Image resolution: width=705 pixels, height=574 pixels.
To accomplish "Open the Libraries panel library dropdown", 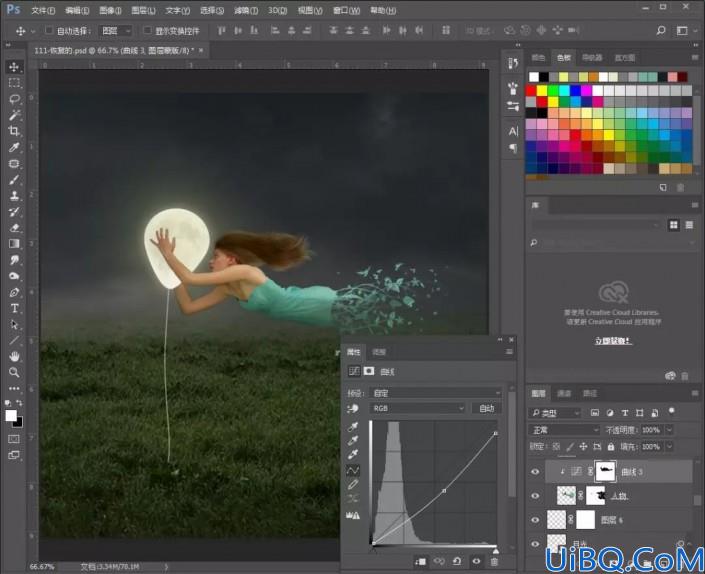I will 595,224.
